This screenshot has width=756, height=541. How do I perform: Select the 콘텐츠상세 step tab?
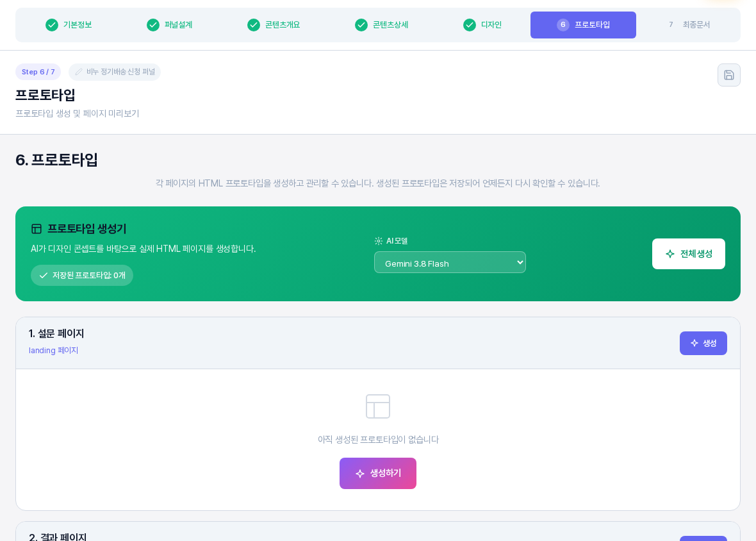(381, 24)
